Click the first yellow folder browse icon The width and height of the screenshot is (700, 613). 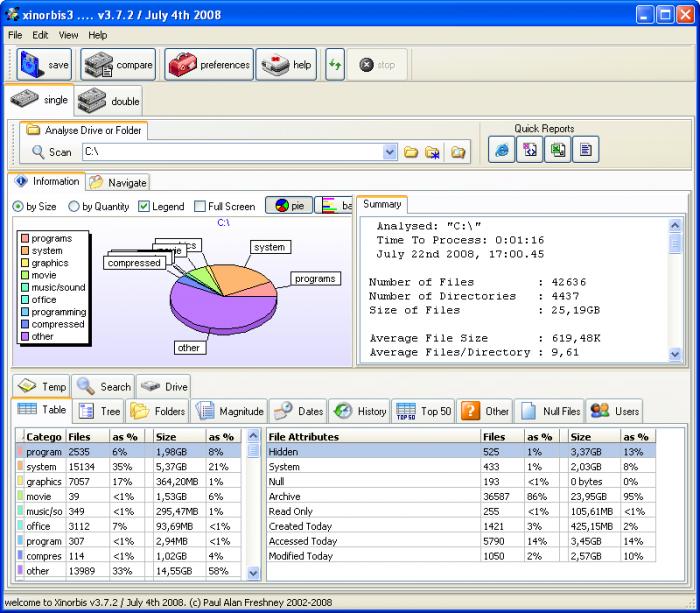click(x=411, y=152)
